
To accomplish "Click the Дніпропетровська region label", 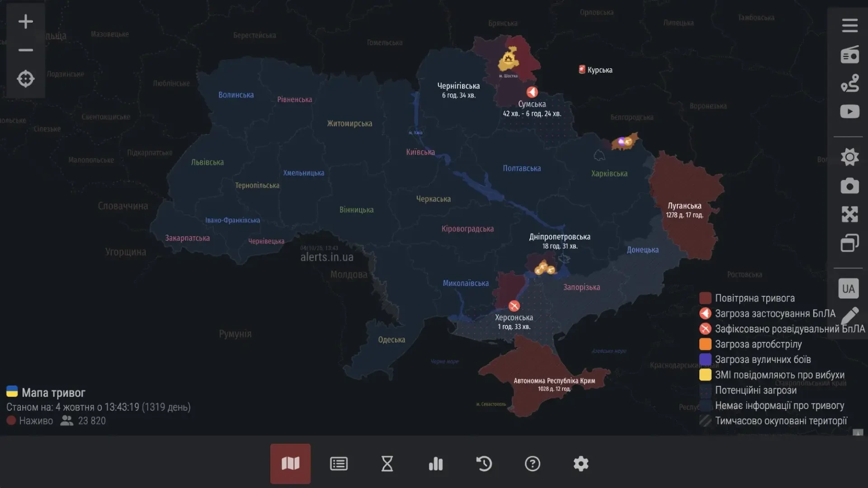I will (560, 237).
